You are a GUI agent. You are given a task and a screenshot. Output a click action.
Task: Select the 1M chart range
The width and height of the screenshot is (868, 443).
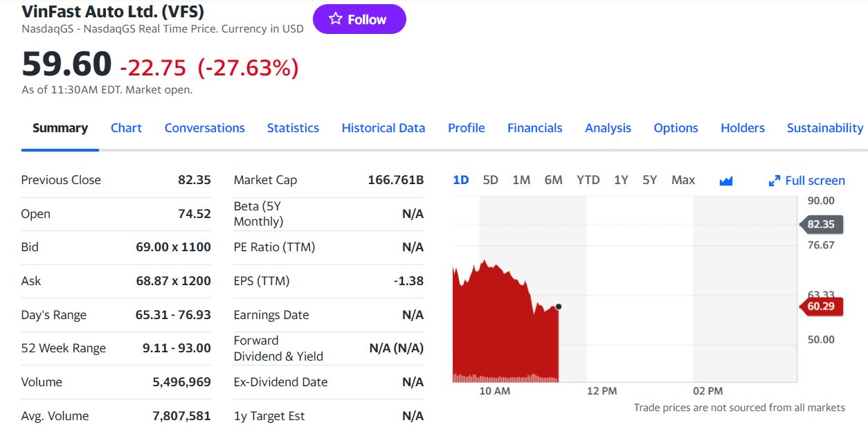(x=521, y=180)
